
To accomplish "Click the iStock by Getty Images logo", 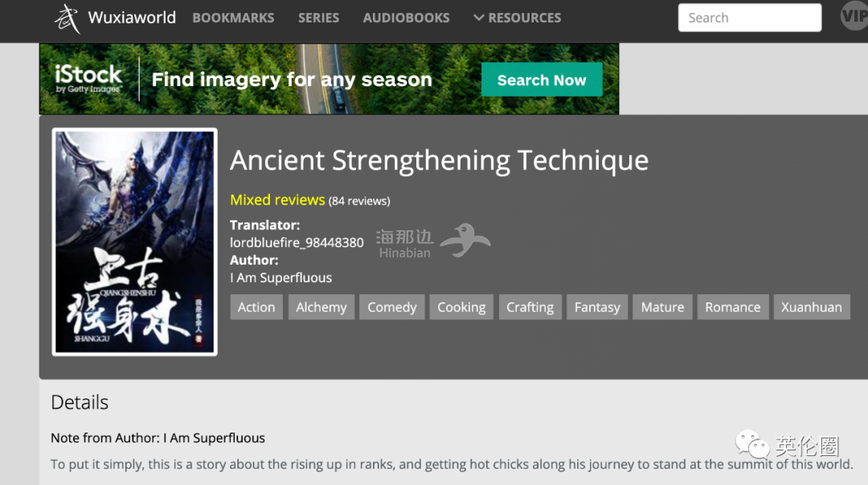I will 88,80.
